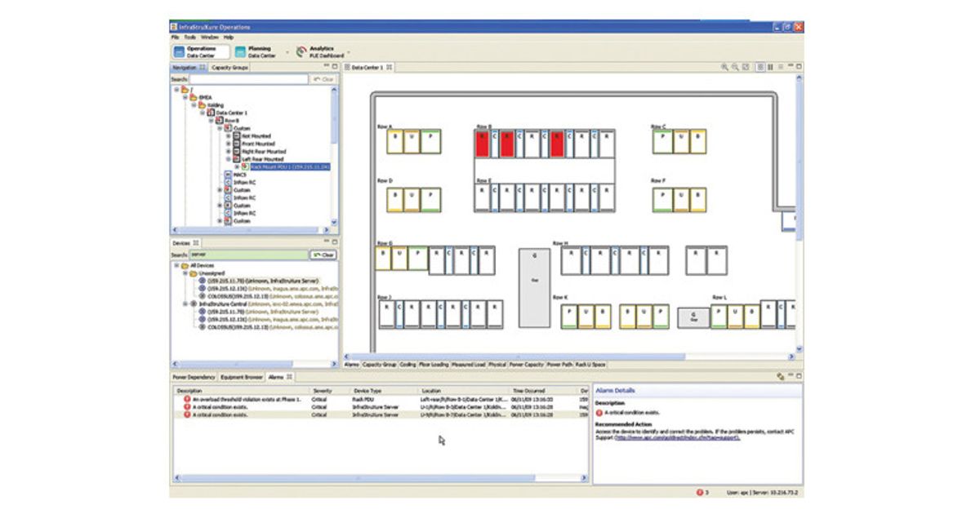Open the Analytics PUE Dashboard

click(x=320, y=51)
